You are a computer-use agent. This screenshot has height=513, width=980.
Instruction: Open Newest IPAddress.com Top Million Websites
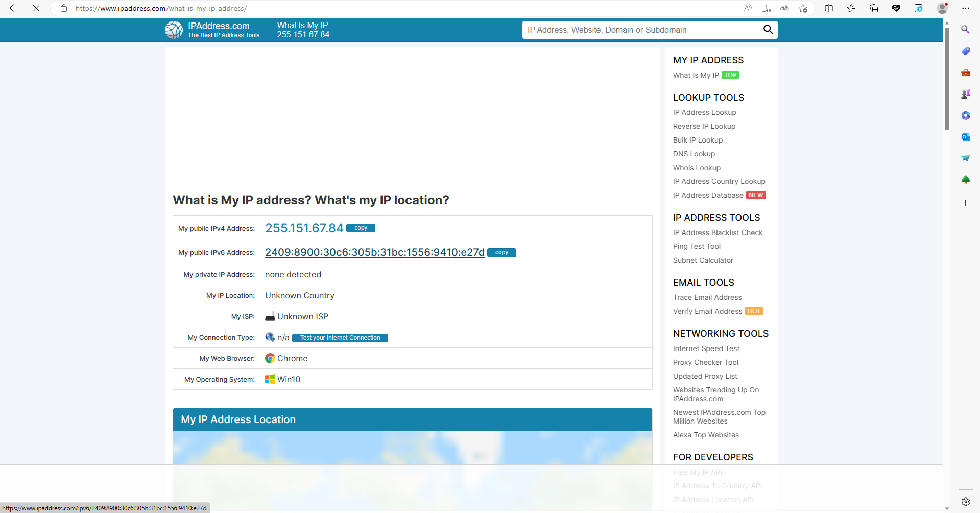[719, 416]
